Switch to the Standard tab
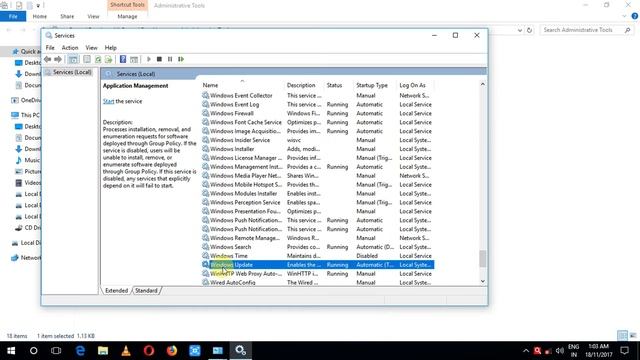Viewport: 640px width, 360px height. 146,291
